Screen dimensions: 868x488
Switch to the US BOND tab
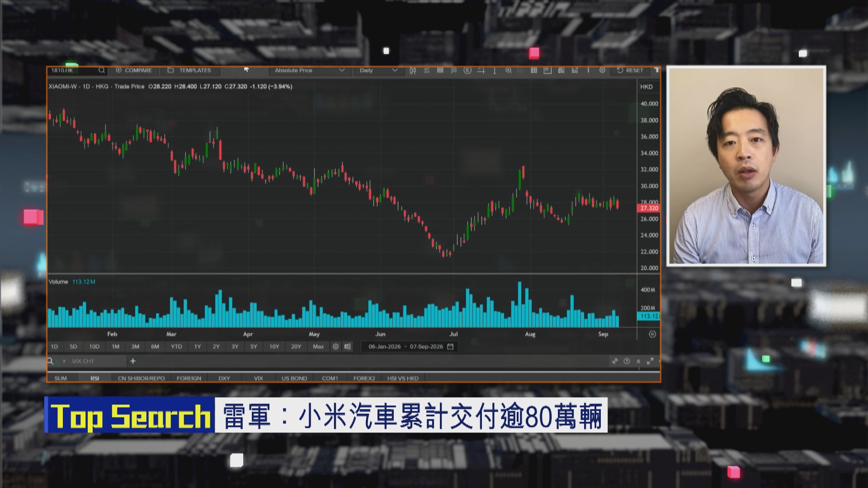point(294,378)
